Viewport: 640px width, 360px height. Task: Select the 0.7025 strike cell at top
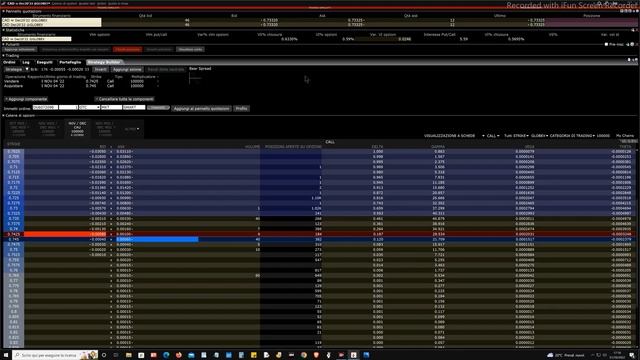pyautogui.click(x=14, y=151)
